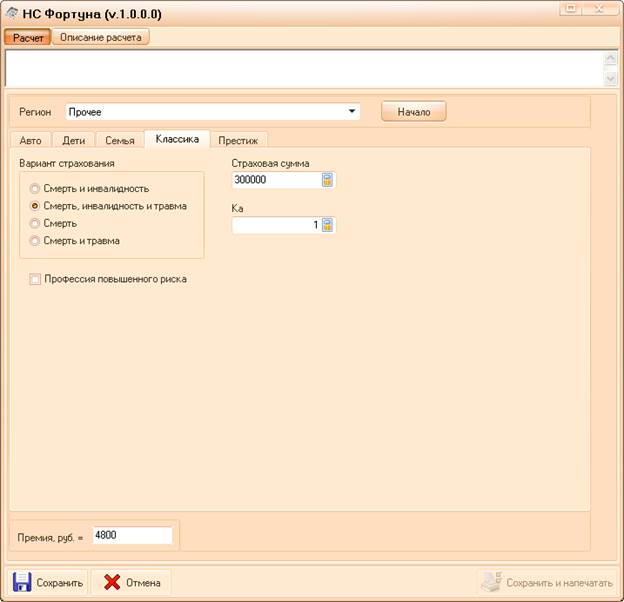Click calculator icon in Страховая сумма field
This screenshot has height=602, width=624.
(x=326, y=180)
